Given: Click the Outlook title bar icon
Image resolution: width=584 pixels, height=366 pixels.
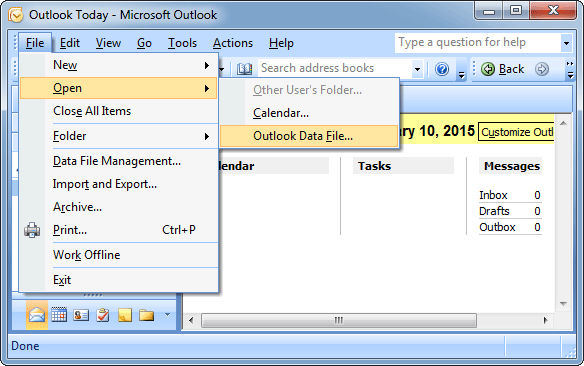Looking at the screenshot, I should [15, 15].
